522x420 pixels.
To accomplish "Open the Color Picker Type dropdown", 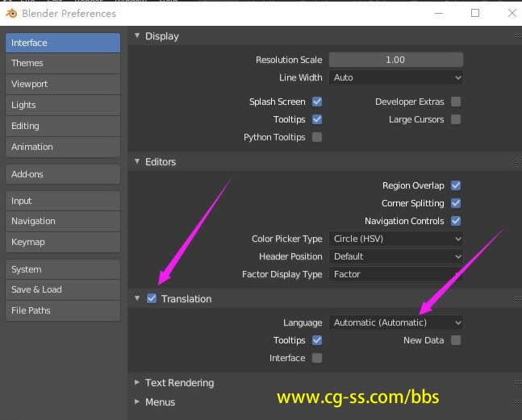I will tap(396, 239).
